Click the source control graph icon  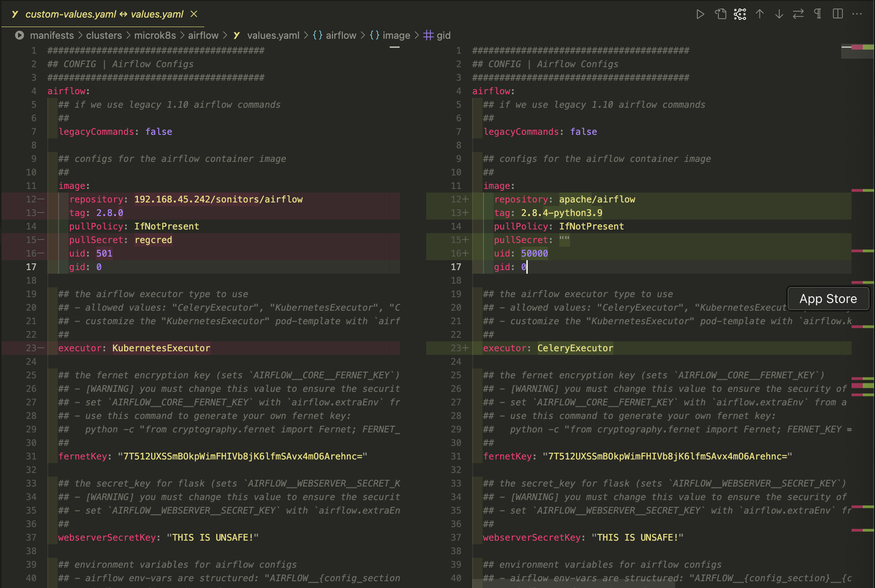(x=740, y=14)
